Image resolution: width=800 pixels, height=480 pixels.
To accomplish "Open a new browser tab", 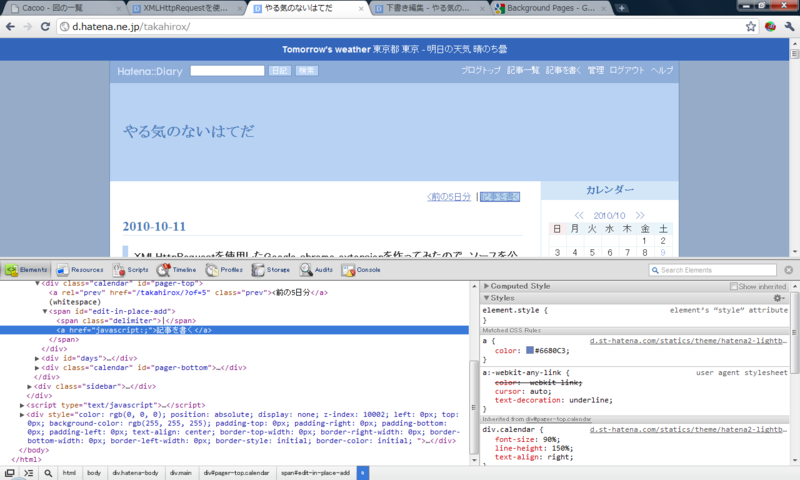I will 621,8.
